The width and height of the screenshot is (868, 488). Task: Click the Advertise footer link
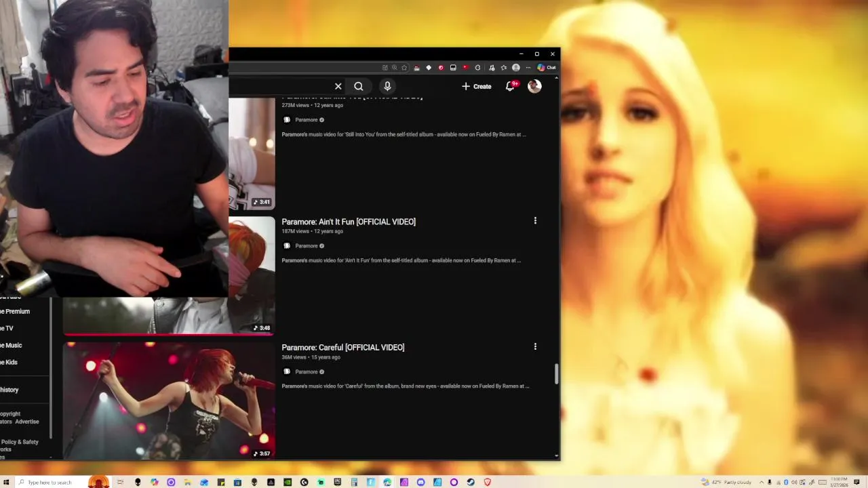pos(27,422)
